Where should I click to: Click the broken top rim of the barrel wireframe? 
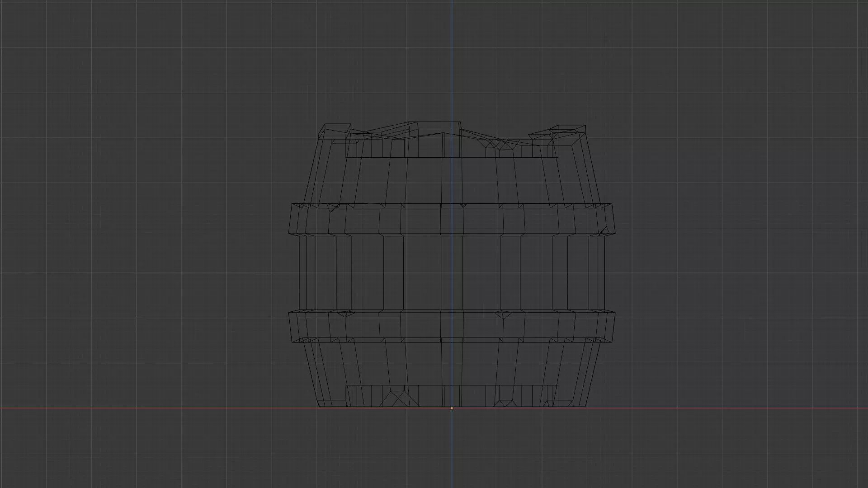click(452, 140)
